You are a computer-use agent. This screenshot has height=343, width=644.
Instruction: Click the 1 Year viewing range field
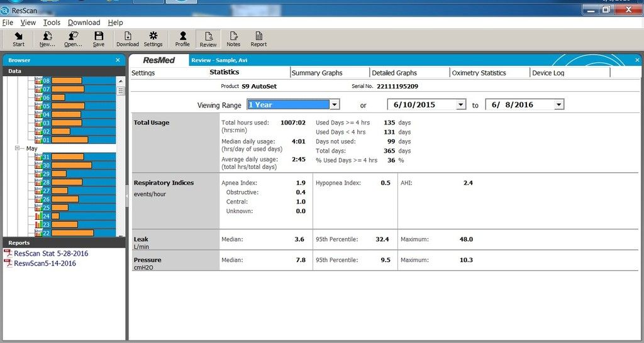(288, 105)
